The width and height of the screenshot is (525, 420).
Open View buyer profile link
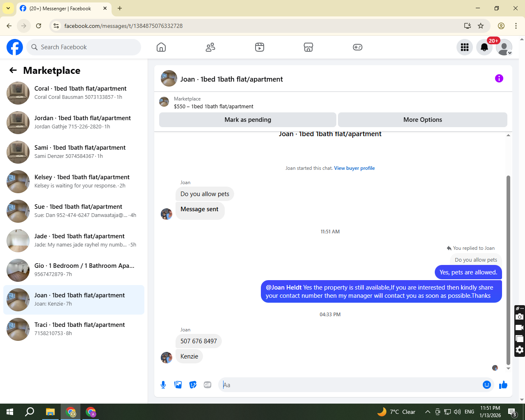[x=354, y=168]
